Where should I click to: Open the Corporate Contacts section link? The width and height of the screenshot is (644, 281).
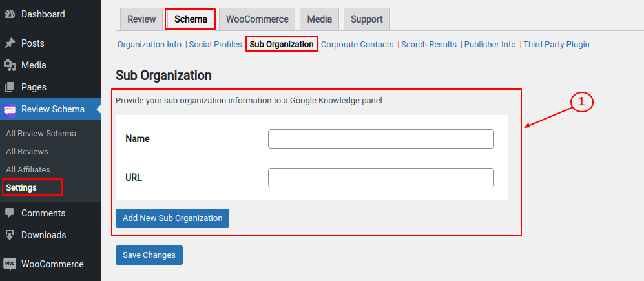[x=357, y=45]
